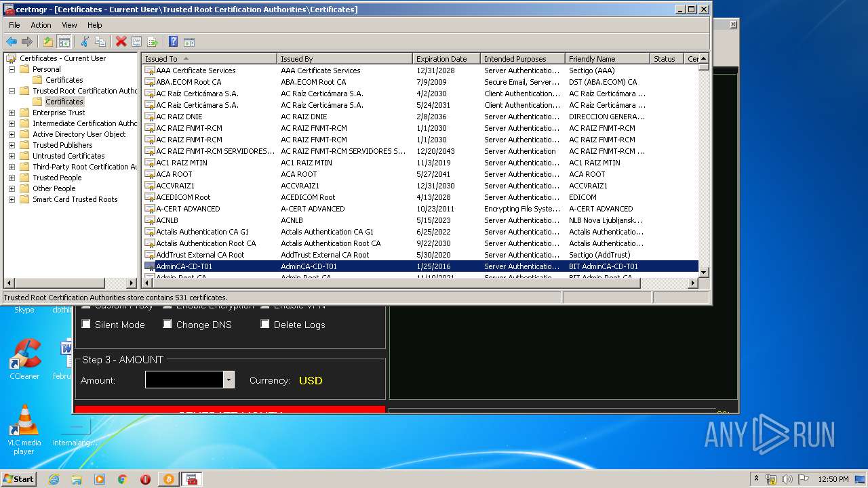
Task: Open the File menu
Action: pyautogui.click(x=14, y=25)
